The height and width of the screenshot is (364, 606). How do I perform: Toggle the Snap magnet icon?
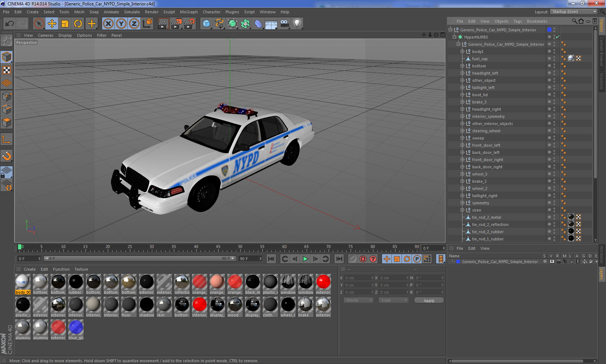pos(6,156)
